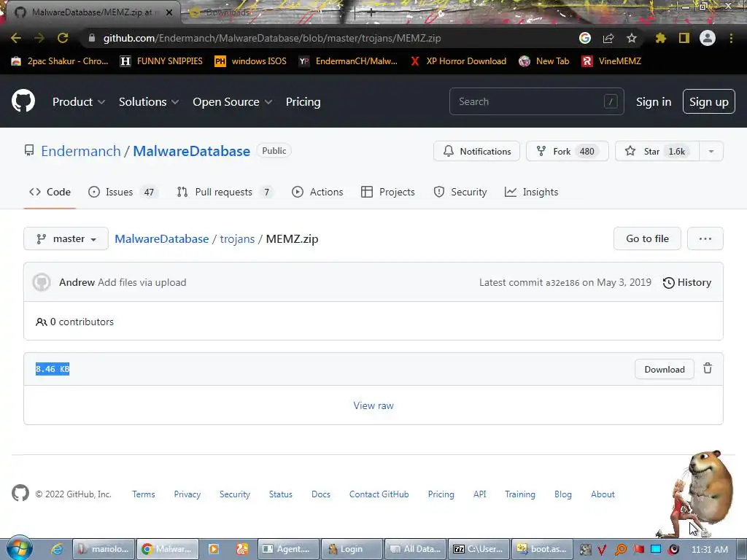Open the three-dots file options menu
Viewport: 747px width, 560px height.
click(x=705, y=238)
